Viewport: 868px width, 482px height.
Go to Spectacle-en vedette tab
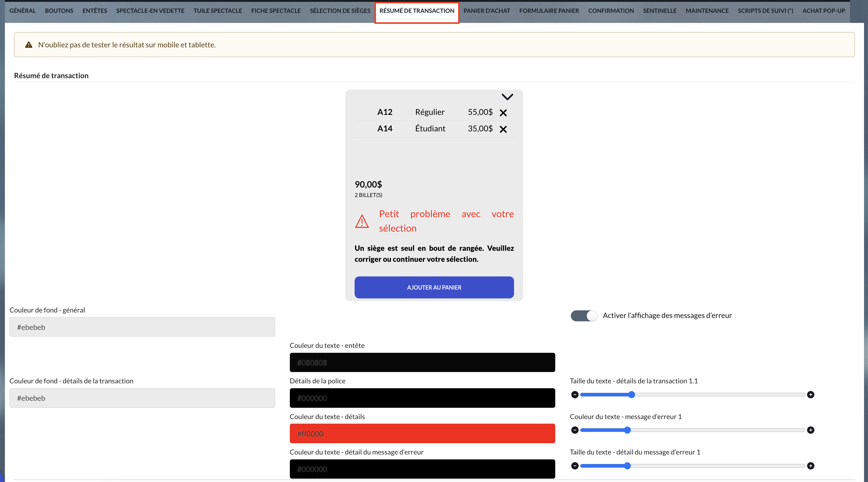click(x=150, y=11)
